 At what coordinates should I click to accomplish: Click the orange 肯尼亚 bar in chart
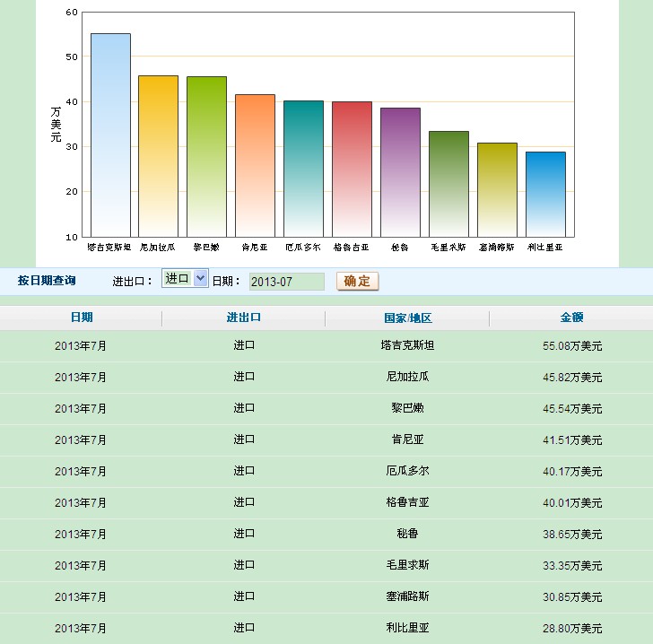point(255,165)
